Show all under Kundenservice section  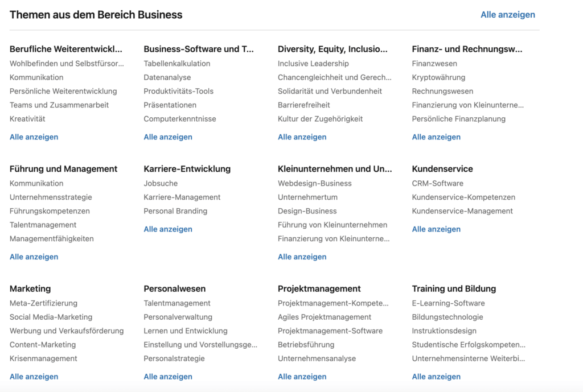[x=436, y=229]
